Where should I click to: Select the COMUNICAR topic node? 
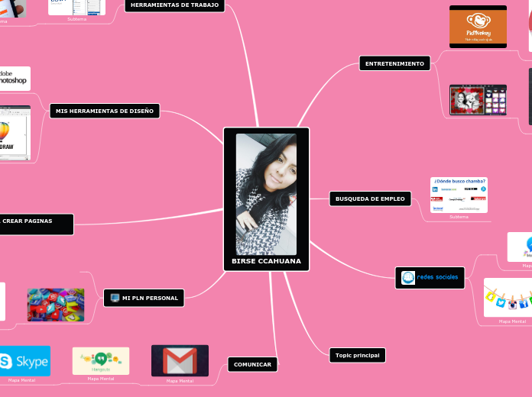[252, 364]
